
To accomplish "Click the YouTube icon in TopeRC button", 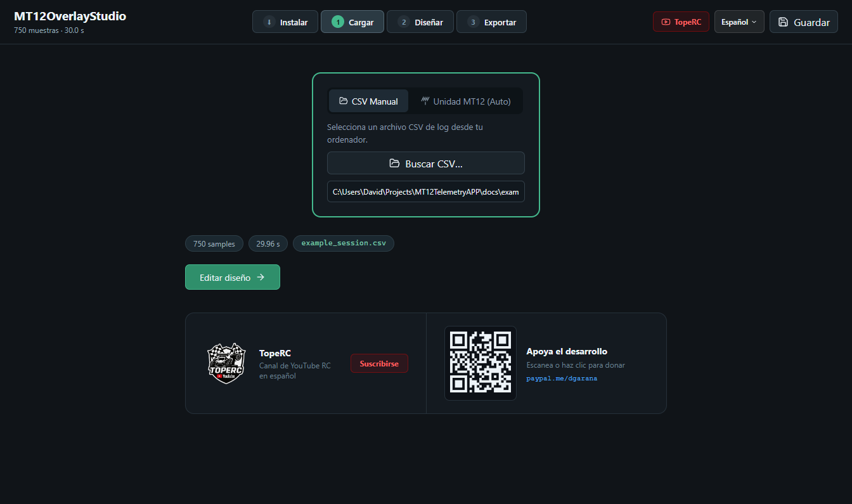I will click(666, 22).
